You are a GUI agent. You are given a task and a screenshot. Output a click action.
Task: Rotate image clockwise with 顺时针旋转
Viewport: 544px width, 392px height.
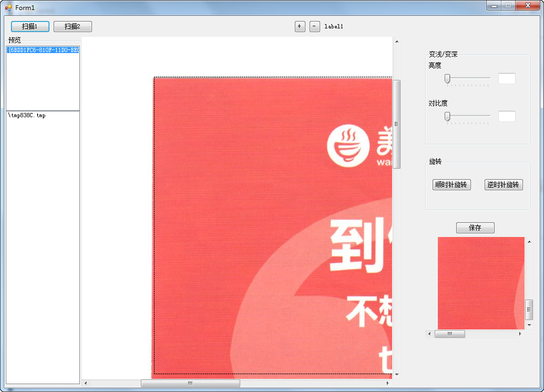coord(451,184)
